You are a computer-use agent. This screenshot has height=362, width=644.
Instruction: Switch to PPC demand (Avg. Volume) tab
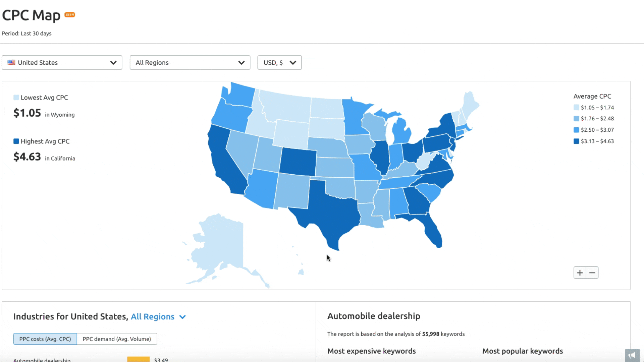pos(117,339)
